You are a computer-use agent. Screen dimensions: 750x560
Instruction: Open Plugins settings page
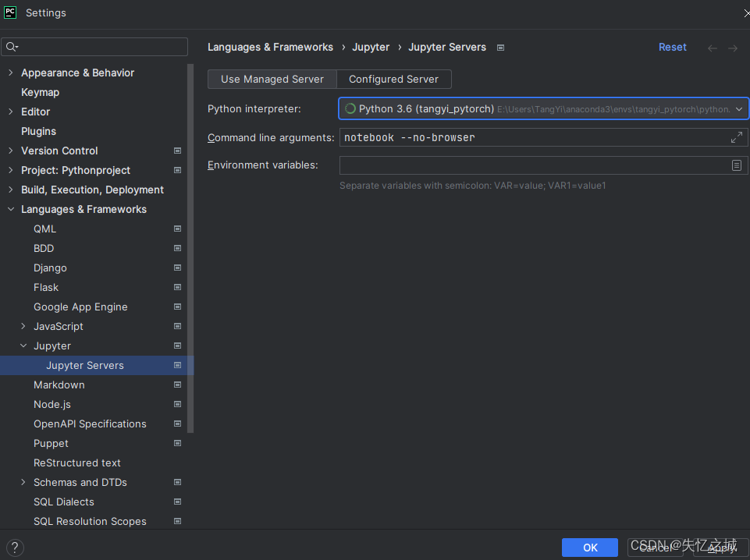pos(39,131)
